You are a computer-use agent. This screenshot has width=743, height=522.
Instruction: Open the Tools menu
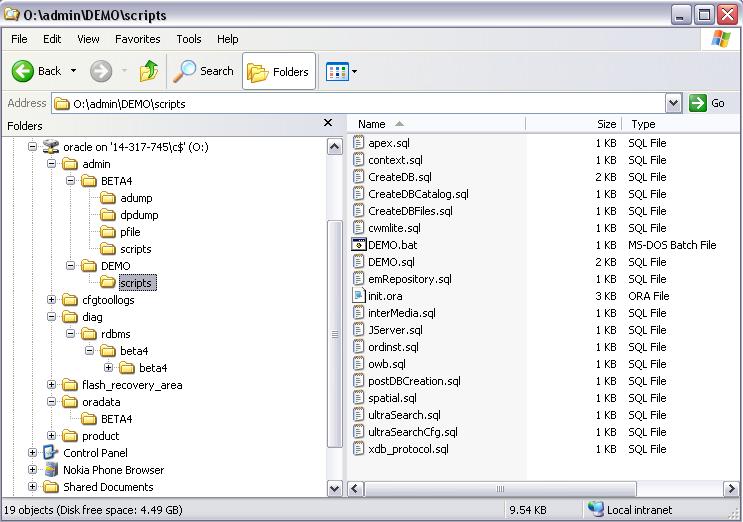(x=189, y=39)
